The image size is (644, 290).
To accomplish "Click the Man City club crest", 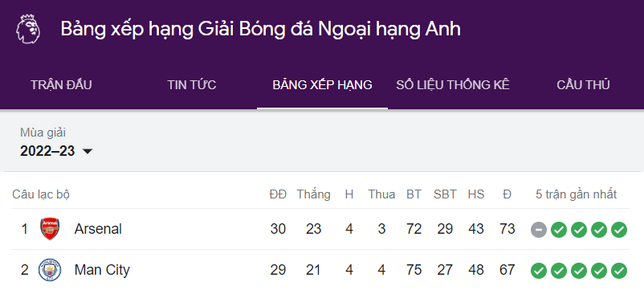I will (50, 270).
